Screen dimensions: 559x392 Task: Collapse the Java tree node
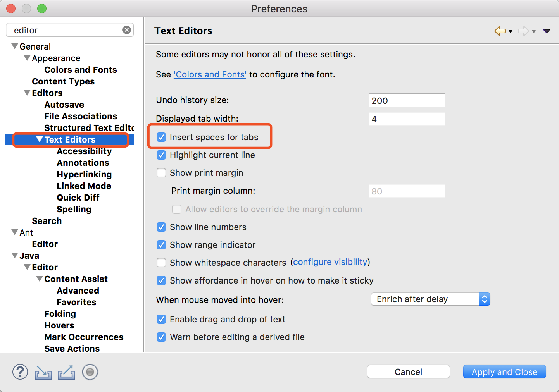tap(15, 256)
